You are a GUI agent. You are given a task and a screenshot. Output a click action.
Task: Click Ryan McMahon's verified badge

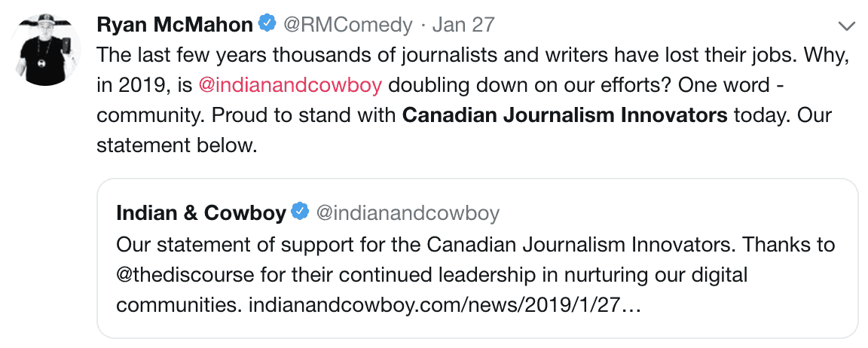pyautogui.click(x=267, y=25)
